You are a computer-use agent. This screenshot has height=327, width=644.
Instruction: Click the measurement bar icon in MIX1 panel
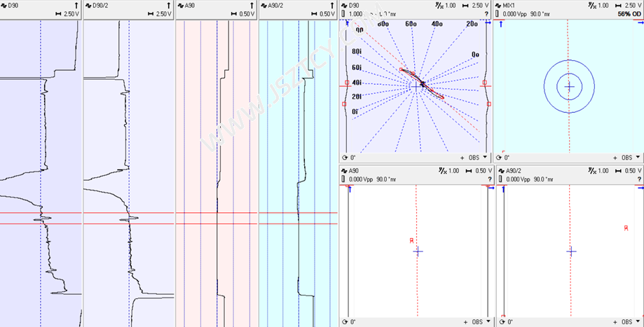point(498,14)
